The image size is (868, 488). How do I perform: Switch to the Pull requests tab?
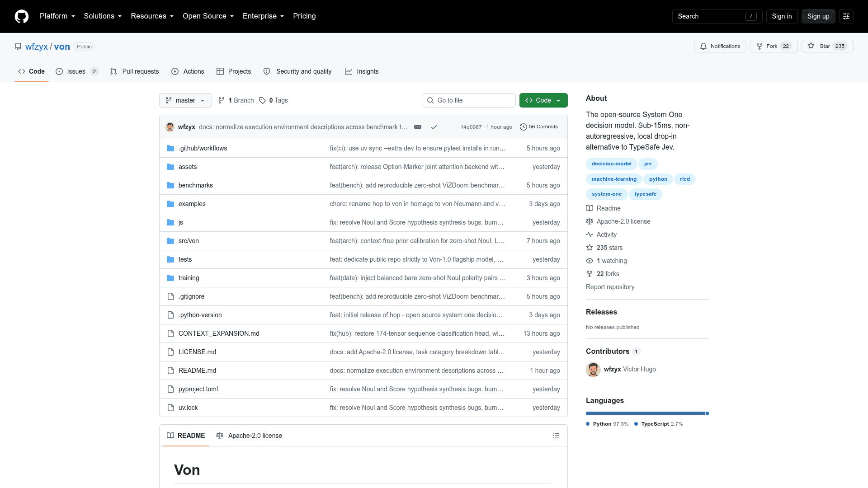pos(134,71)
